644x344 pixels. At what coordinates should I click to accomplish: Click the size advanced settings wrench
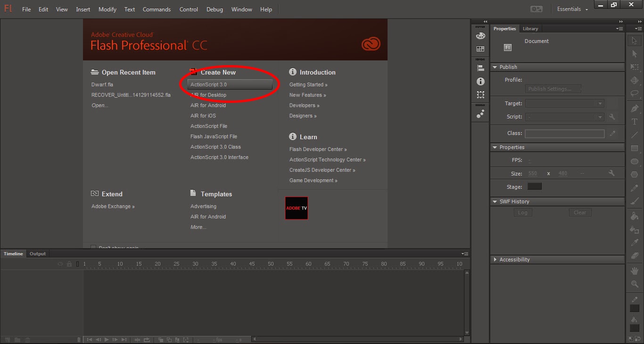[611, 173]
